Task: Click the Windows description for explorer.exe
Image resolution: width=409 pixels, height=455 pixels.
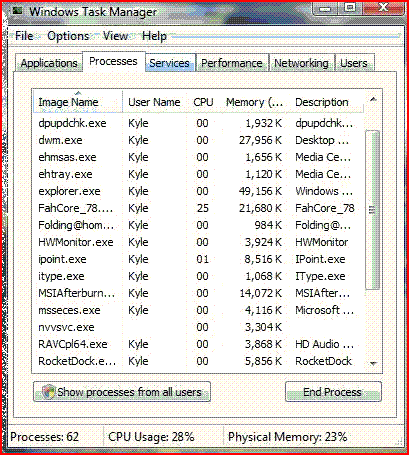Action: point(324,191)
